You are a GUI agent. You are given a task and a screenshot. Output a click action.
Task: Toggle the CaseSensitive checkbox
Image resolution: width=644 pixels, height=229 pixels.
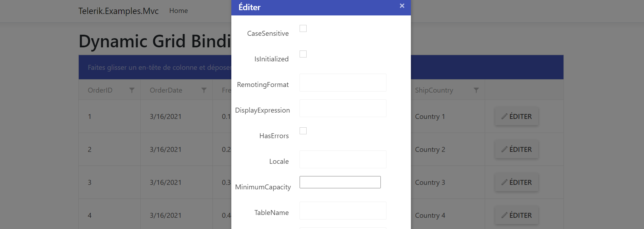tap(303, 28)
